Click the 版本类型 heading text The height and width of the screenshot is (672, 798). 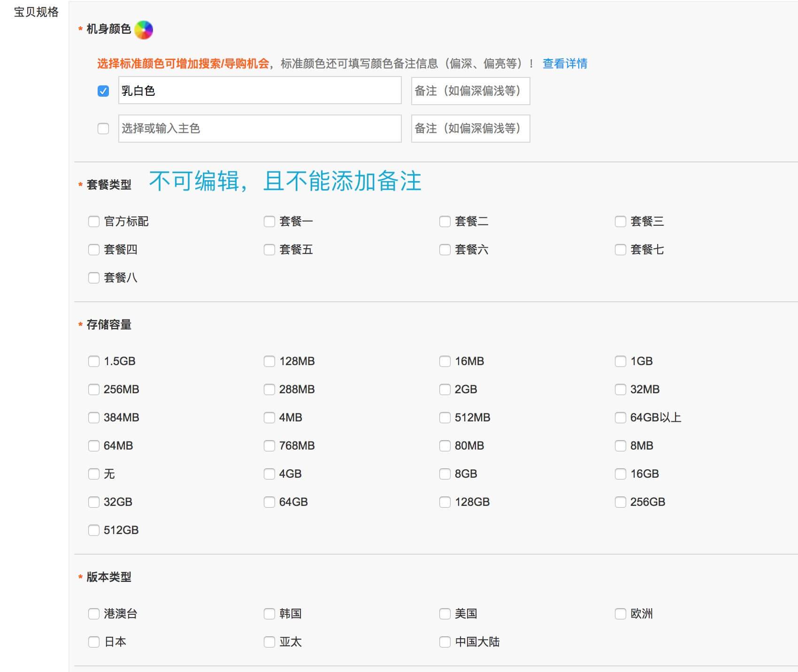(x=108, y=577)
